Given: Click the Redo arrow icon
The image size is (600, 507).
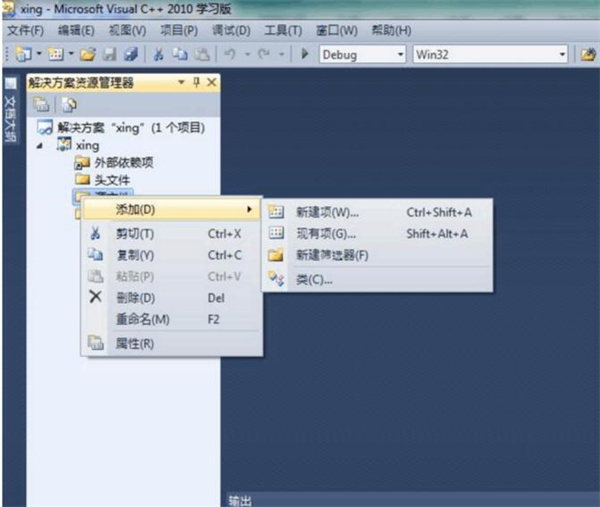Looking at the screenshot, I should (264, 54).
